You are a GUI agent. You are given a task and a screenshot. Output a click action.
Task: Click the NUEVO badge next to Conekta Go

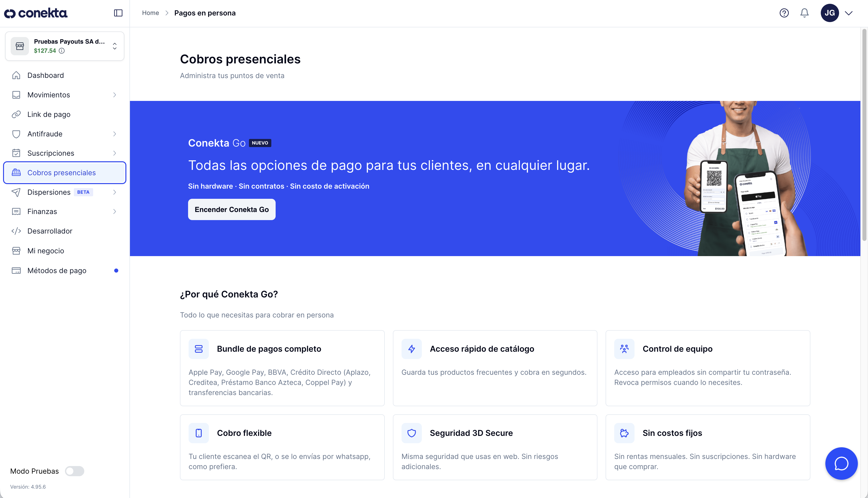click(260, 143)
